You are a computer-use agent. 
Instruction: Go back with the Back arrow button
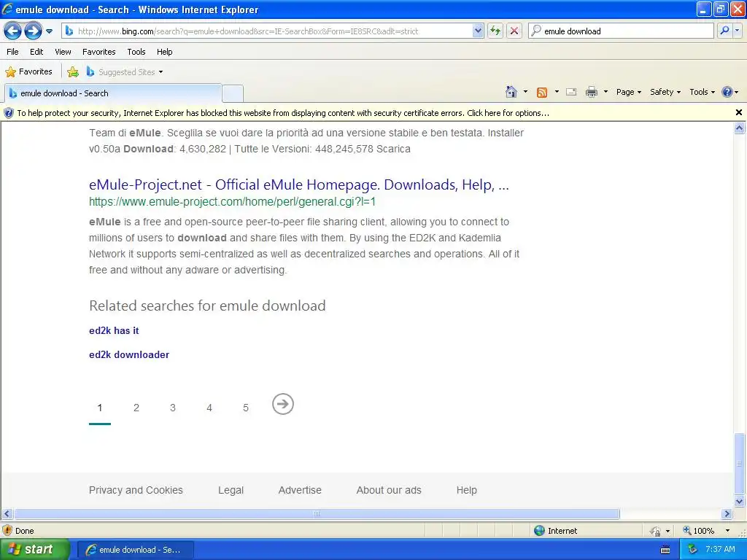click(13, 31)
